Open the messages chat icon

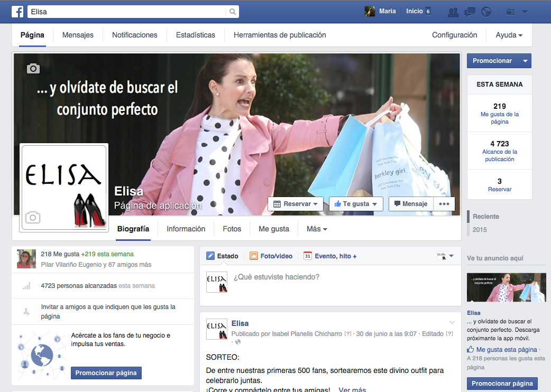470,12
